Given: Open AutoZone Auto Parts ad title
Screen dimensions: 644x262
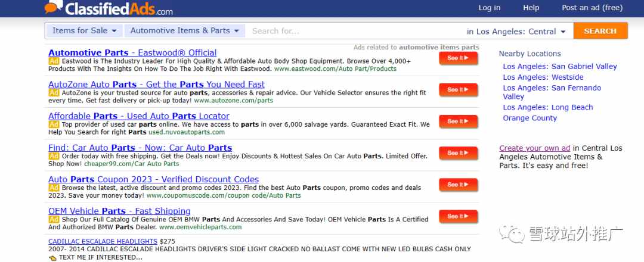Looking at the screenshot, I should (156, 85).
